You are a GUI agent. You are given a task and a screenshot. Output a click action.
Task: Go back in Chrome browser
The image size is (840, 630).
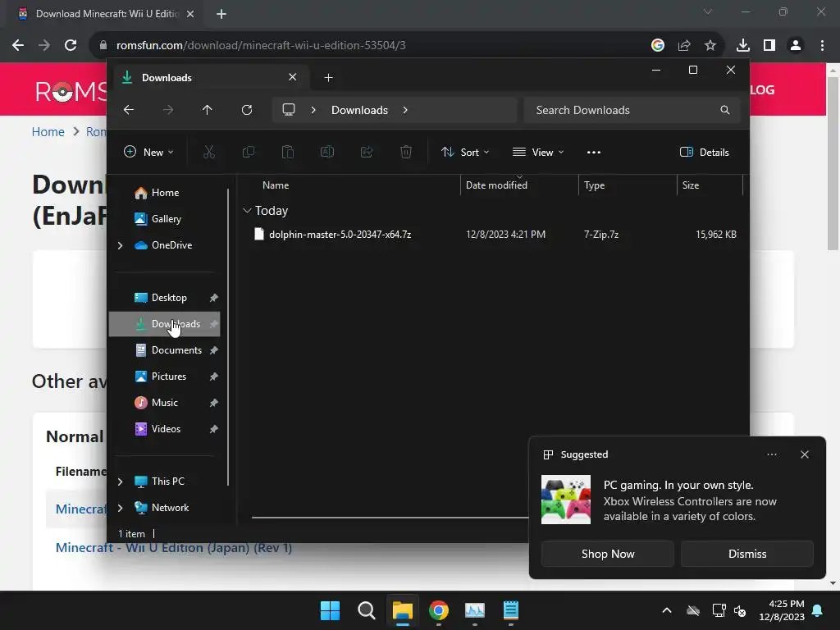[18, 45]
